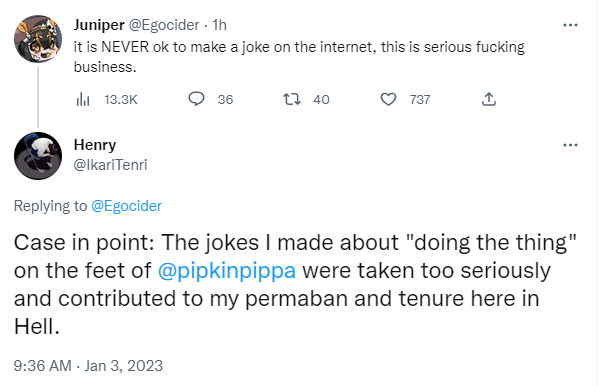This screenshot has height=386, width=599.
Task: Open the three-dot menu on Henry's reply
Action: coord(570,145)
